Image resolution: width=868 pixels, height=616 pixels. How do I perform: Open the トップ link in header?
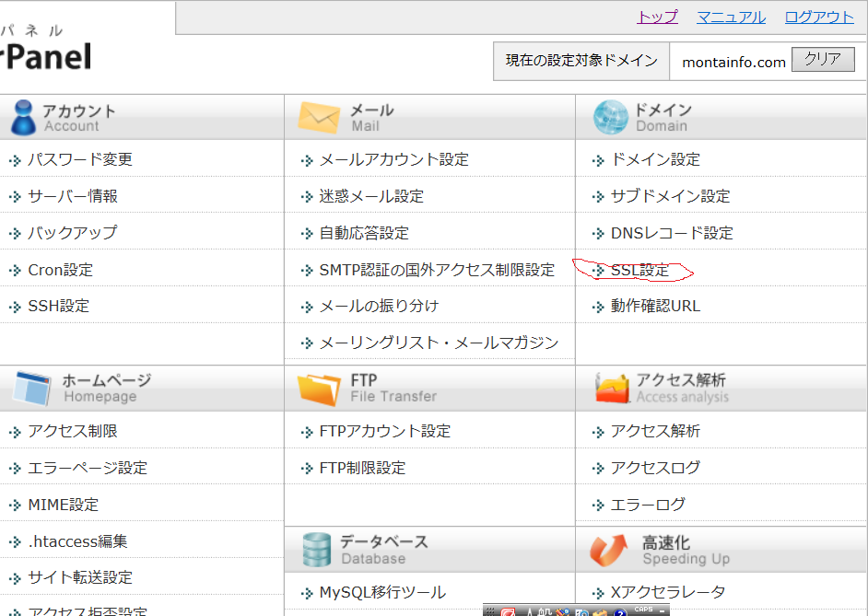(656, 17)
